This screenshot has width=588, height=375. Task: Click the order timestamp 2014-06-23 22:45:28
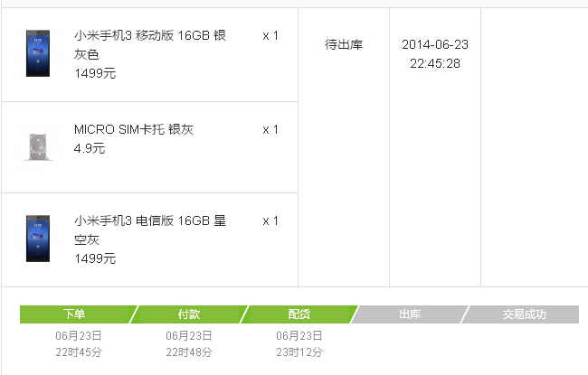pos(435,54)
